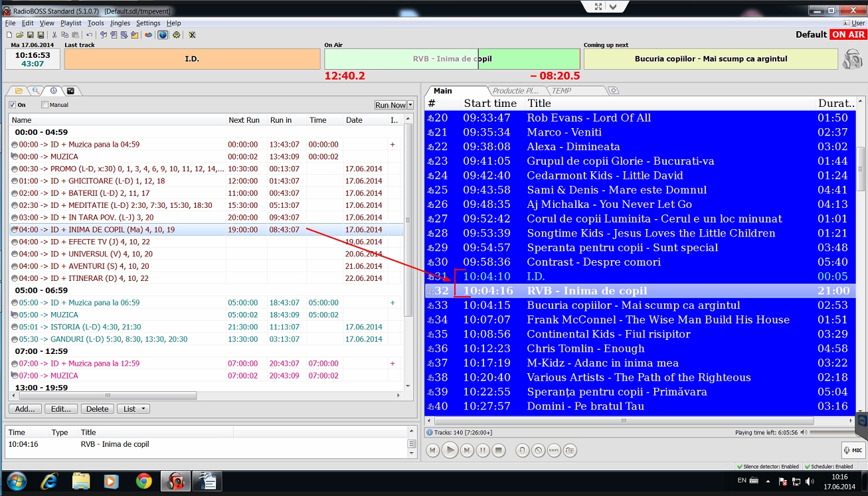
Task: Click the playlist info icon beside Tracks: 140
Action: (x=429, y=432)
